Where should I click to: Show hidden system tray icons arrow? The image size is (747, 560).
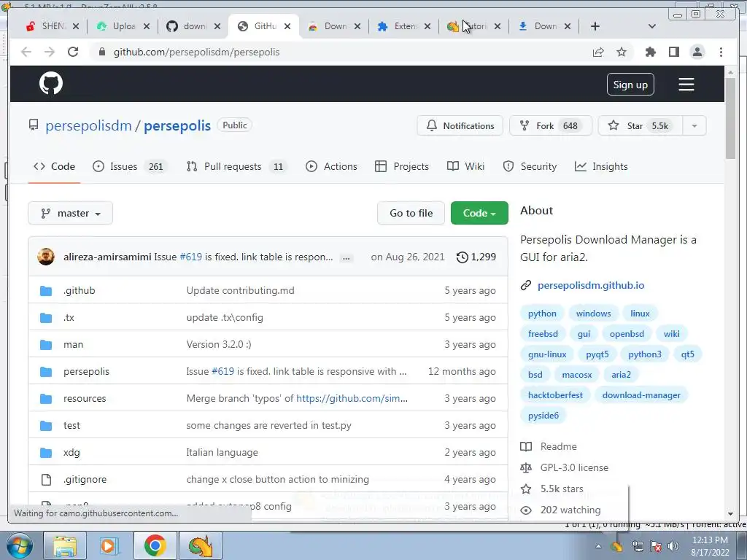pos(598,546)
